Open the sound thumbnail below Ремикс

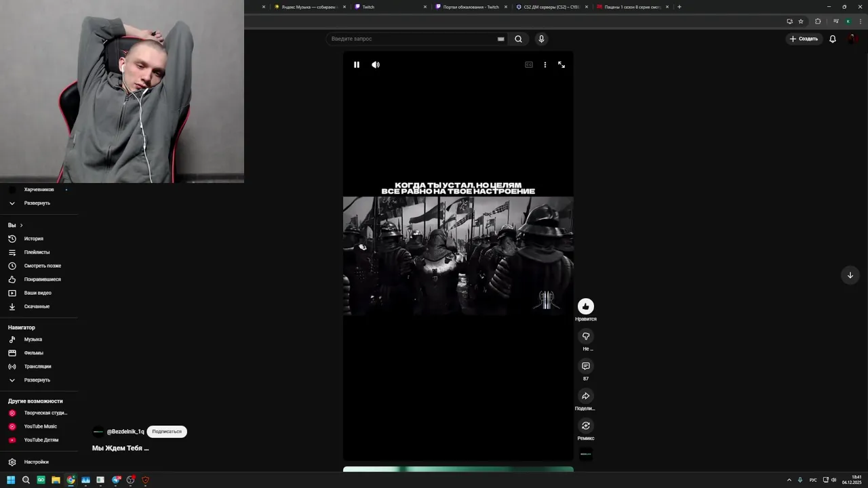pyautogui.click(x=586, y=454)
